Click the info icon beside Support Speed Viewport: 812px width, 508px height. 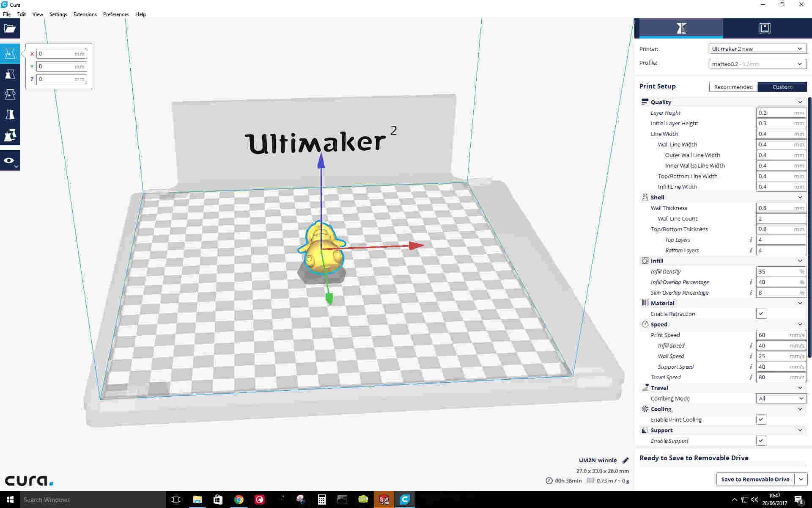tap(751, 367)
